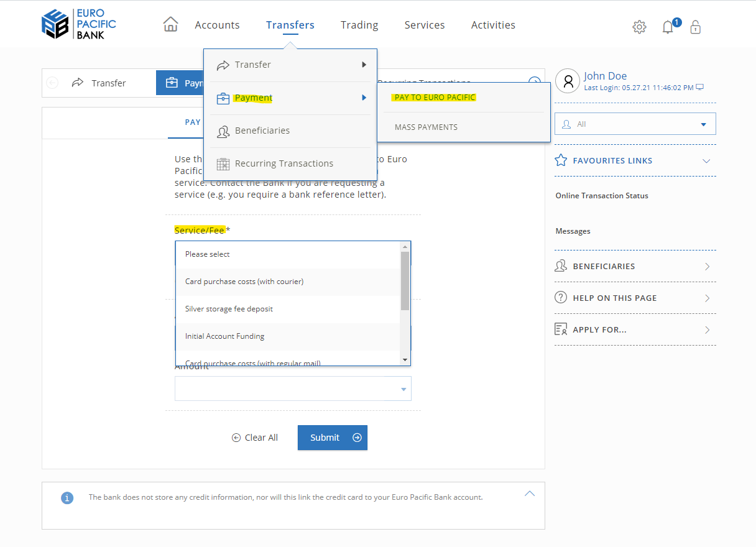This screenshot has width=756, height=547.
Task: Expand the Beneficiaries sidebar chevron
Action: tap(707, 266)
